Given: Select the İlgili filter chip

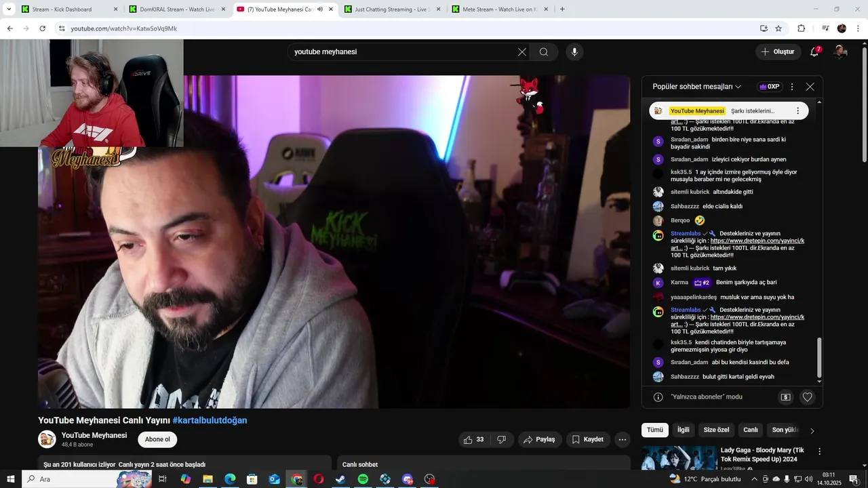Looking at the screenshot, I should (x=684, y=430).
